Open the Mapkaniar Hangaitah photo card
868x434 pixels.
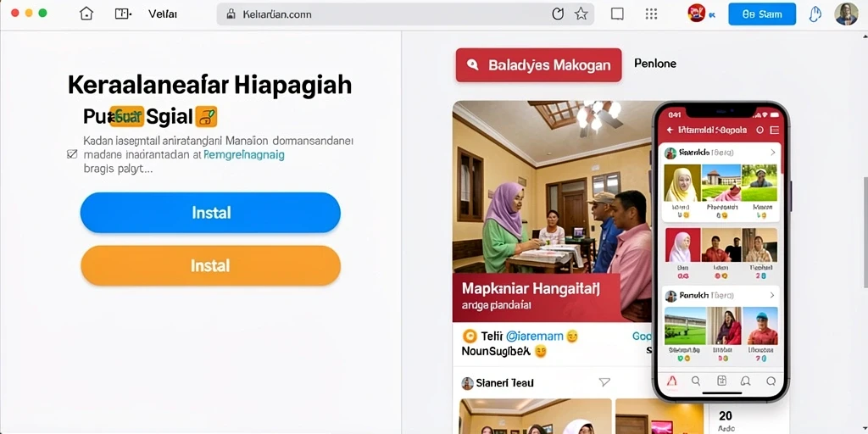click(551, 211)
